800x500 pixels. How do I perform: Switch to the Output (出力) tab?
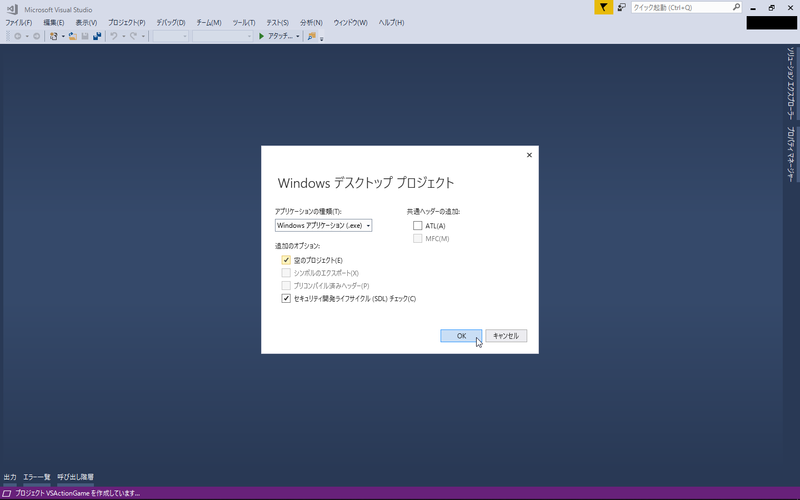10,477
